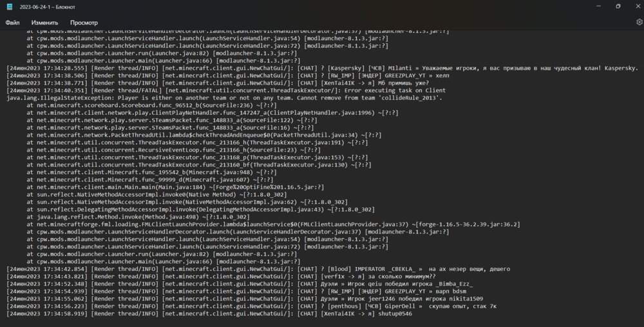Open Notepad settings gear icon
644x327 pixels.
[639, 22]
